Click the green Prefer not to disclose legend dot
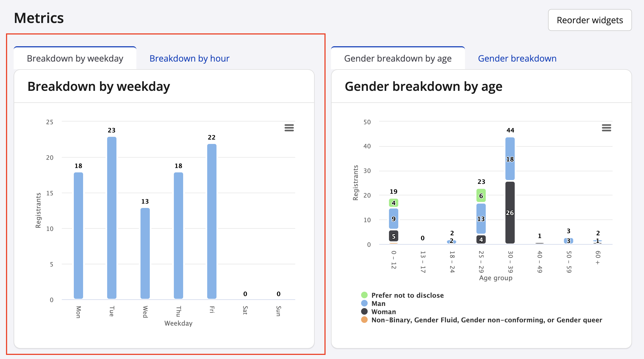This screenshot has width=644, height=359. 364,295
